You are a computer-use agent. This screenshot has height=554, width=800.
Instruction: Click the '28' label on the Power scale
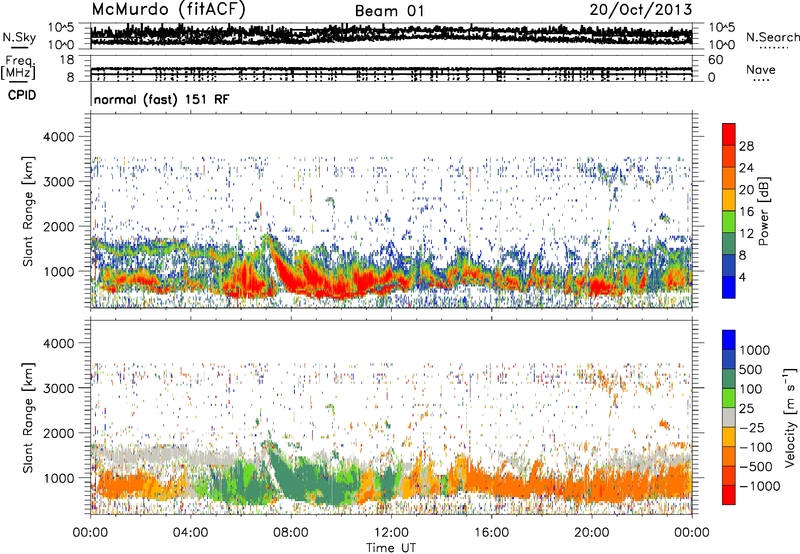(x=746, y=146)
